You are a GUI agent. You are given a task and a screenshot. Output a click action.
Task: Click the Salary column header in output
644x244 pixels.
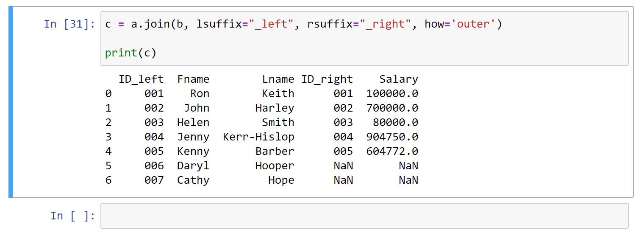(x=399, y=79)
